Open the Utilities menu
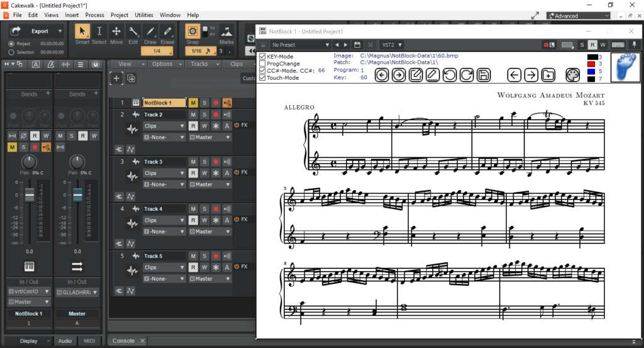This screenshot has width=644, height=348. coord(144,15)
